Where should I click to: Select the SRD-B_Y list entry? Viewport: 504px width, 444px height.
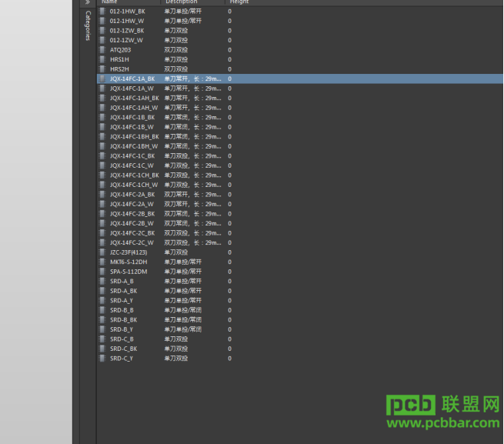click(x=300, y=329)
